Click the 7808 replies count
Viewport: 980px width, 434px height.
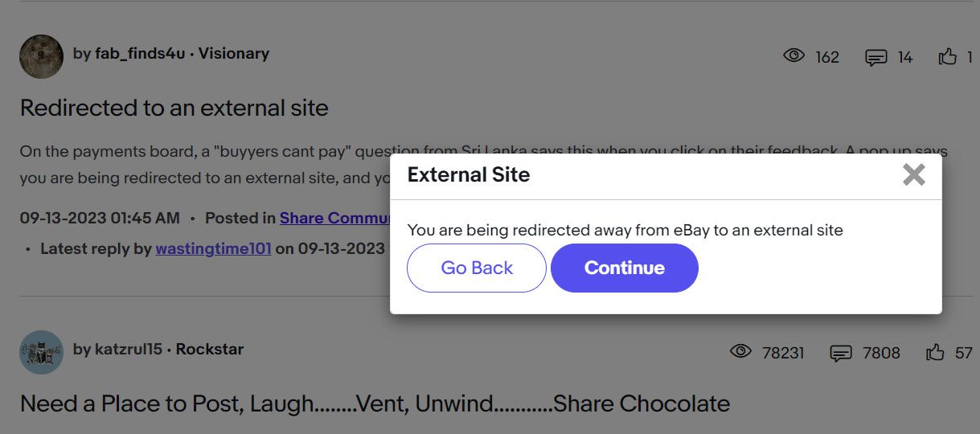point(881,353)
